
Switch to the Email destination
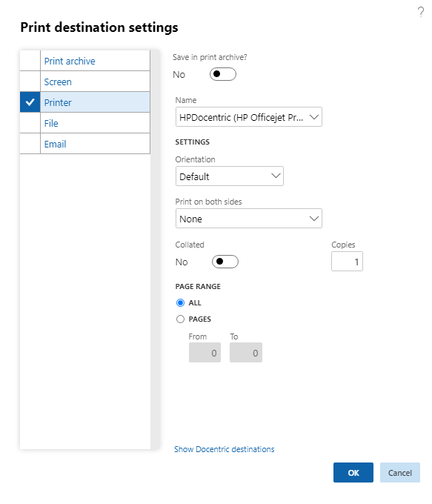coord(85,144)
